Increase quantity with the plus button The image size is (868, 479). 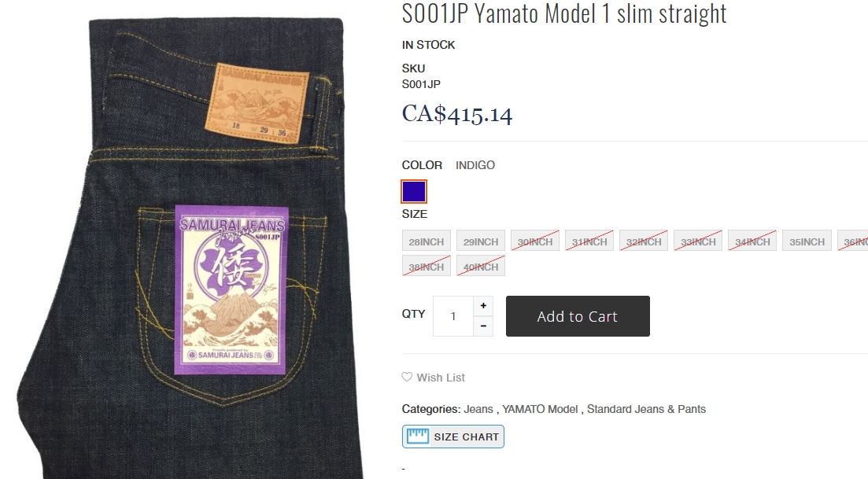point(483,306)
